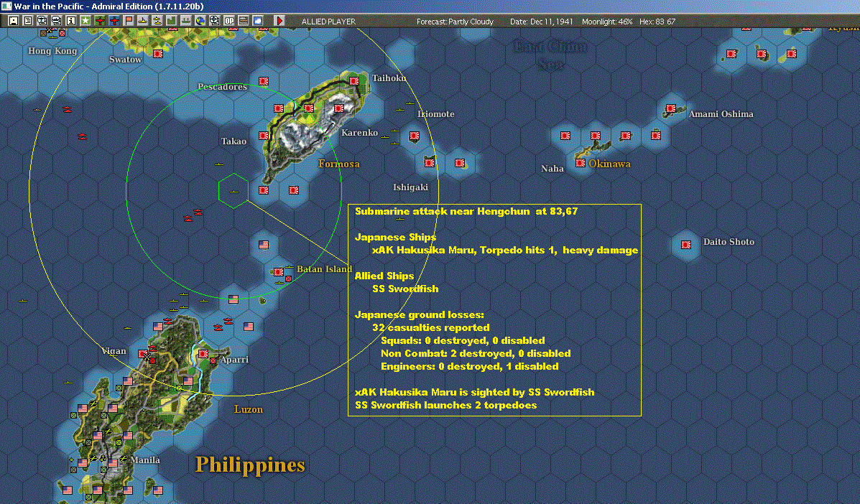Click the large 'Philippines' region label
This screenshot has height=504, width=860.
(x=250, y=465)
